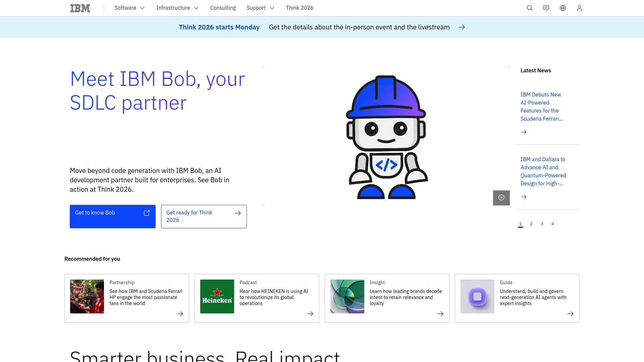Viewport: 644px width, 362px height.
Task: Open the search magnifier icon
Action: tap(530, 8)
